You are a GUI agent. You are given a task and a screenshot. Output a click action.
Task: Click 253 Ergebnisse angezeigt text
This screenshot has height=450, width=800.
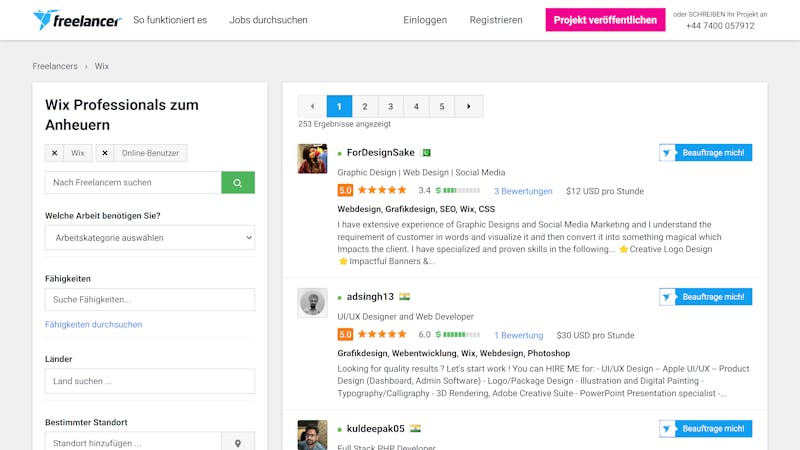click(x=344, y=124)
